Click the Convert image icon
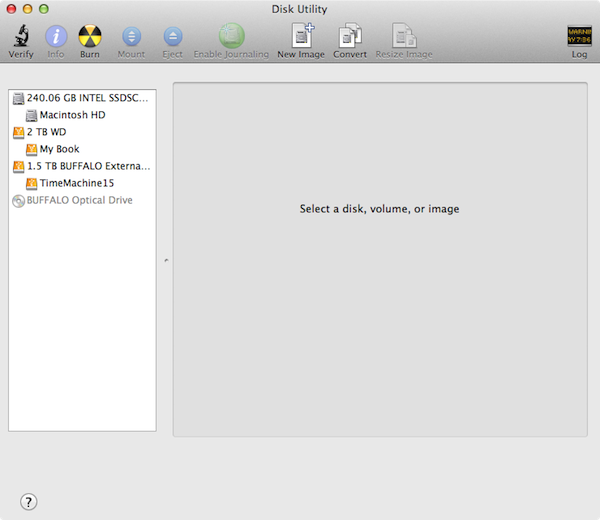Viewport: 600px width, 520px height. pos(350,36)
